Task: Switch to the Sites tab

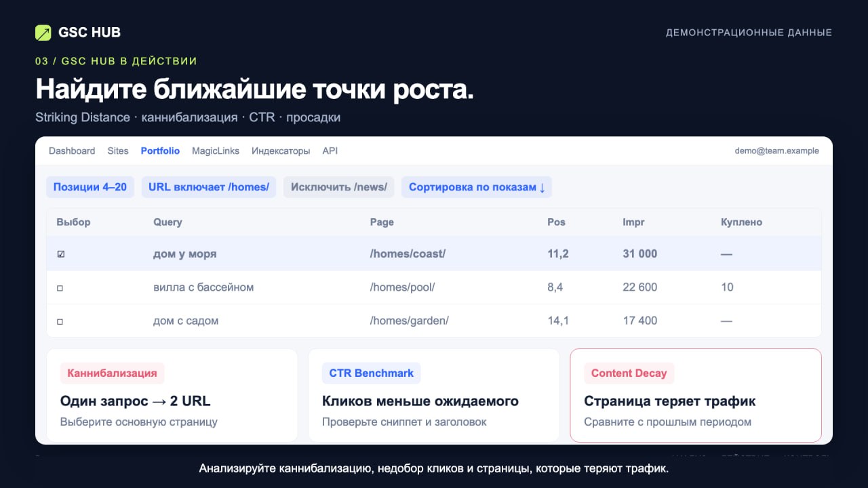Action: 118,151
